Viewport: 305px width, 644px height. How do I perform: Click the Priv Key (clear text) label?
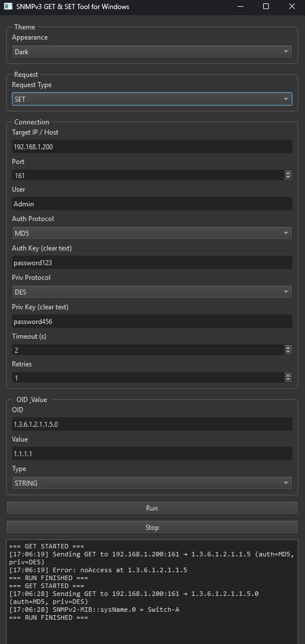[x=40, y=307]
